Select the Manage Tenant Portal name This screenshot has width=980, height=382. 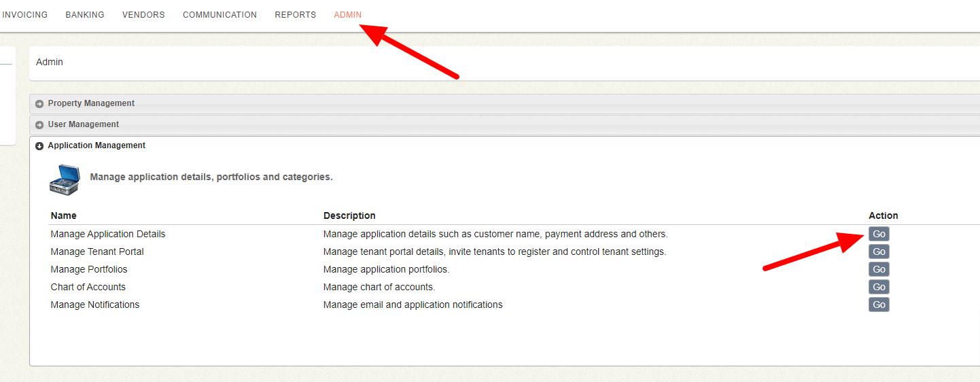coord(97,251)
